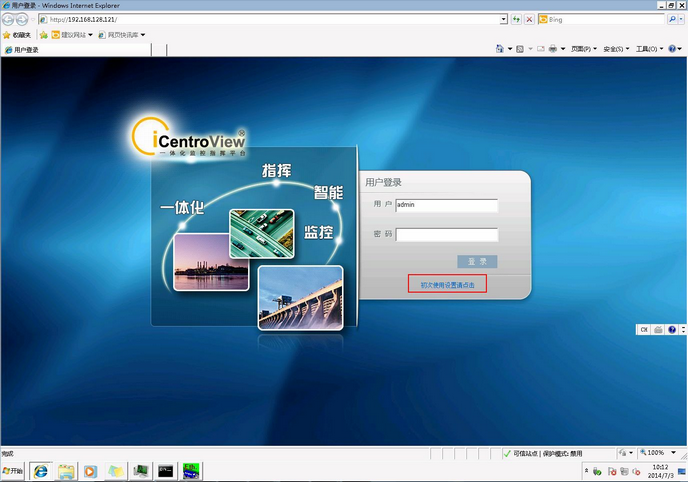
Task: Open the 收藏夹 Favorites button
Action: [x=17, y=35]
